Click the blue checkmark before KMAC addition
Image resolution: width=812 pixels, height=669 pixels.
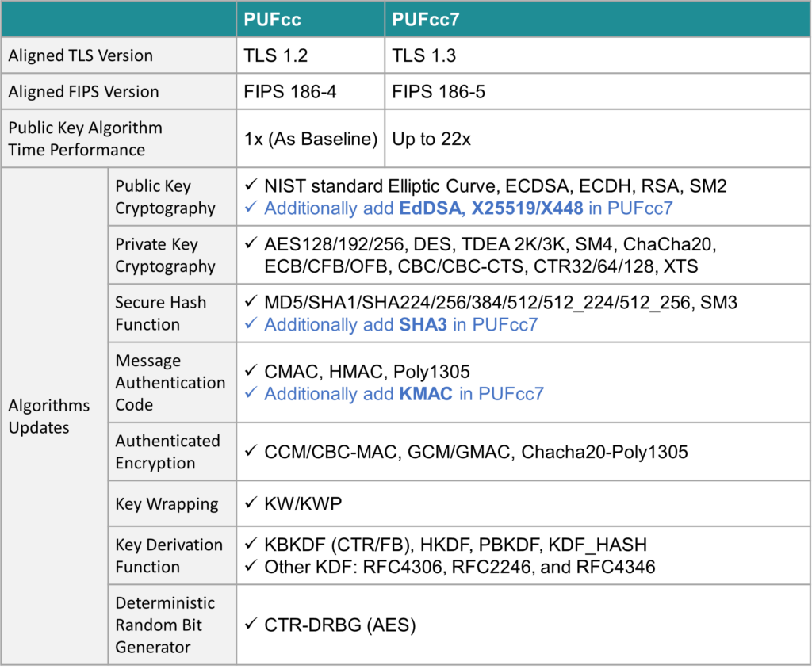(x=251, y=394)
